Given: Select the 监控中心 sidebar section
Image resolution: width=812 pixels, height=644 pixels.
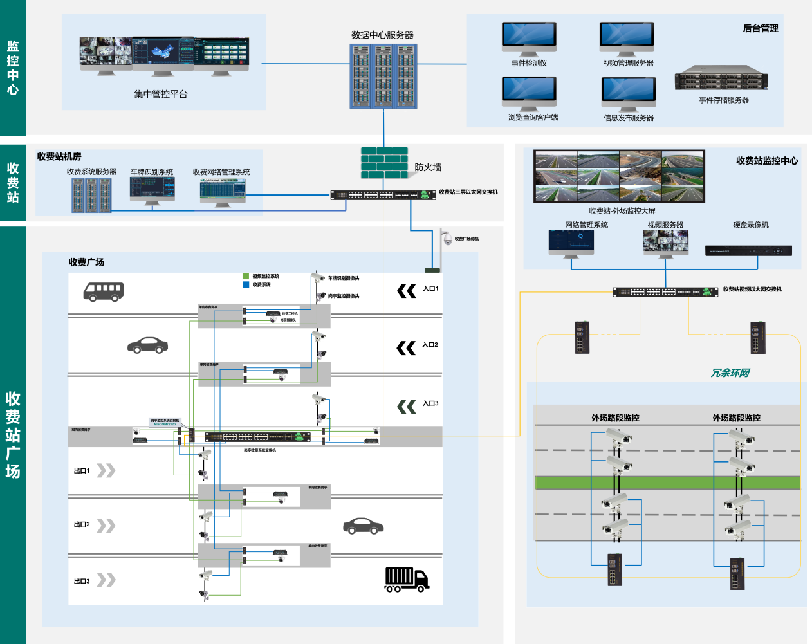Looking at the screenshot, I should 13,68.
